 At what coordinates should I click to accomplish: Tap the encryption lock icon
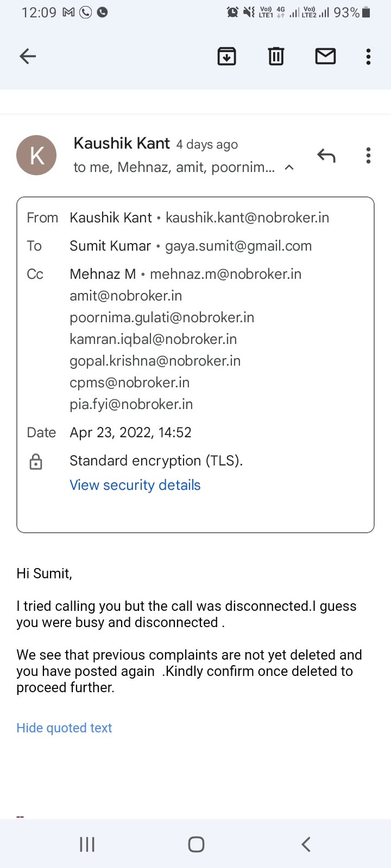(x=36, y=462)
